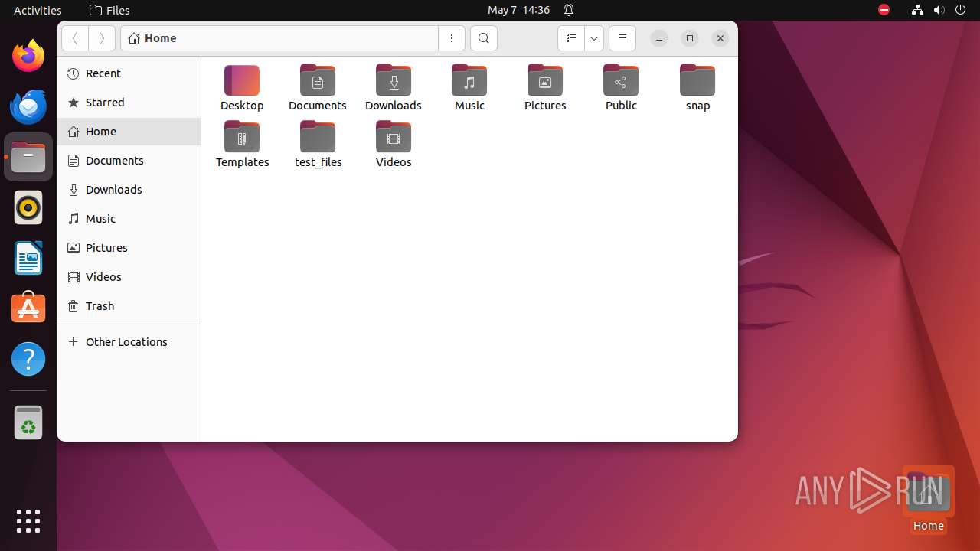980x551 pixels.
Task: Open LibreOffice Writer from the dock
Action: coord(28,258)
